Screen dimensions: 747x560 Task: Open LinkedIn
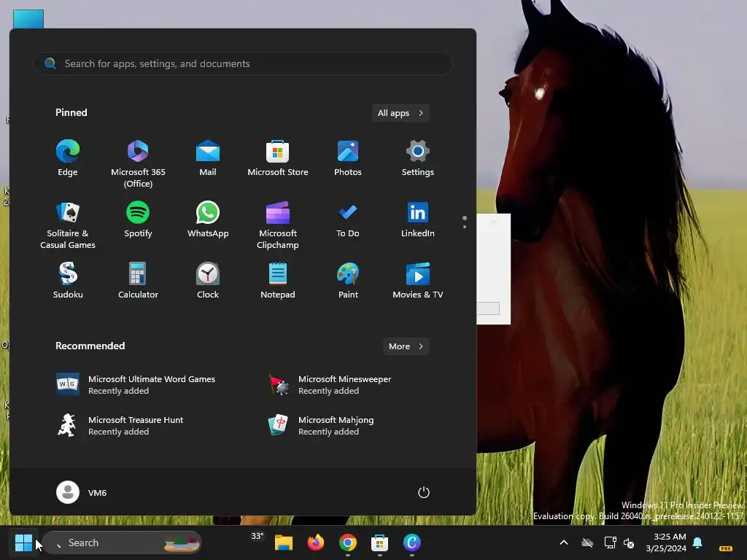[418, 220]
